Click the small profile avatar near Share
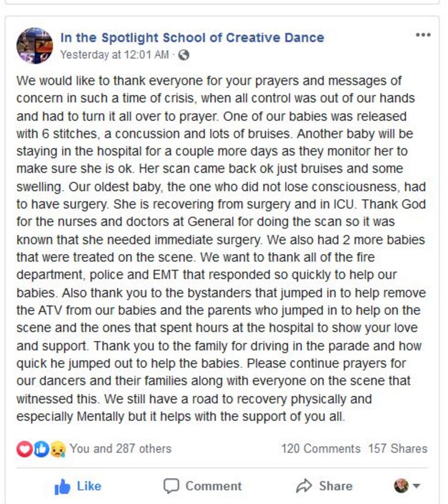The image size is (448, 504). (401, 486)
